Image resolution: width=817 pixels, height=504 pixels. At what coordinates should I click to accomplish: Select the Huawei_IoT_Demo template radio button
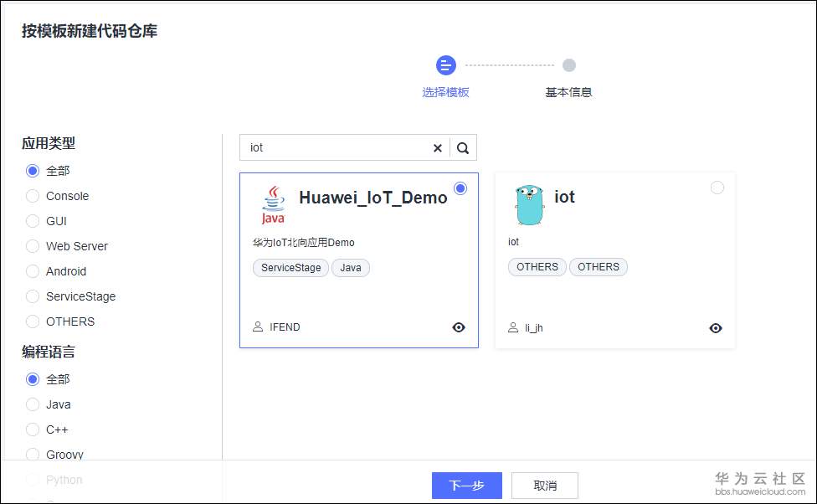tap(460, 188)
